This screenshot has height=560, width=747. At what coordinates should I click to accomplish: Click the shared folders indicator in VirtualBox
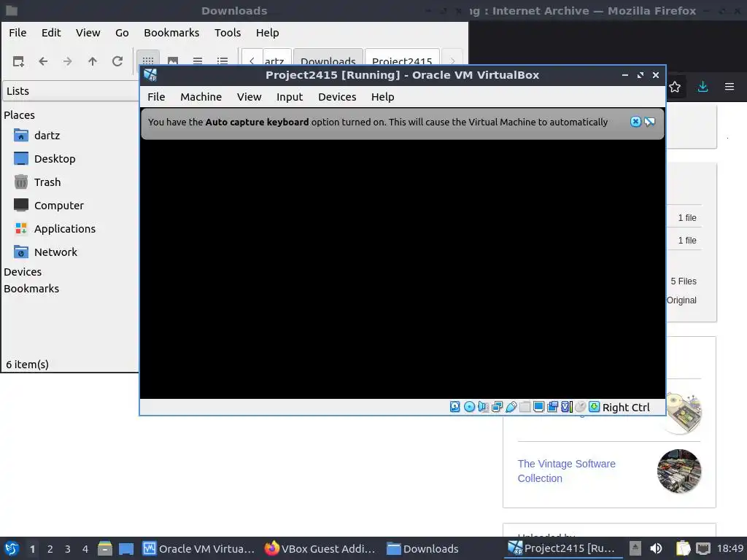pyautogui.click(x=525, y=407)
